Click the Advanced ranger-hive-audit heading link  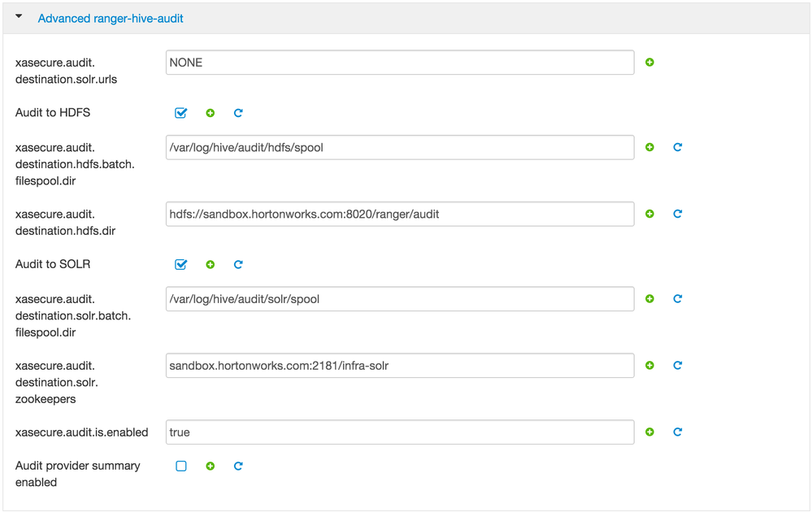tap(111, 18)
